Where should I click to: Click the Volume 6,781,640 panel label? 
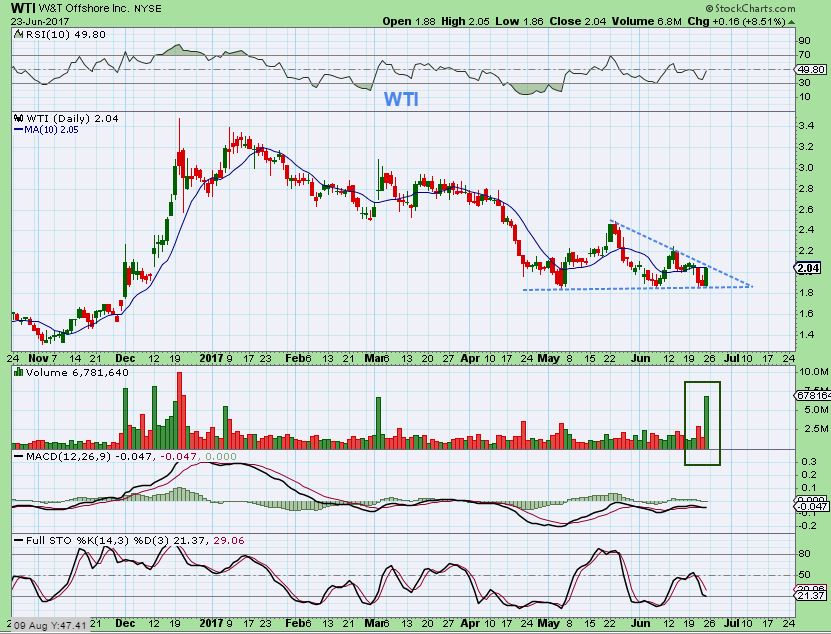[77, 372]
